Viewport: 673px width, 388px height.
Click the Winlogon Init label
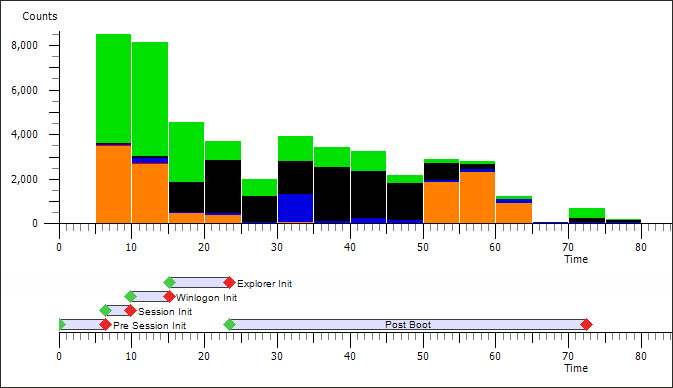click(206, 297)
